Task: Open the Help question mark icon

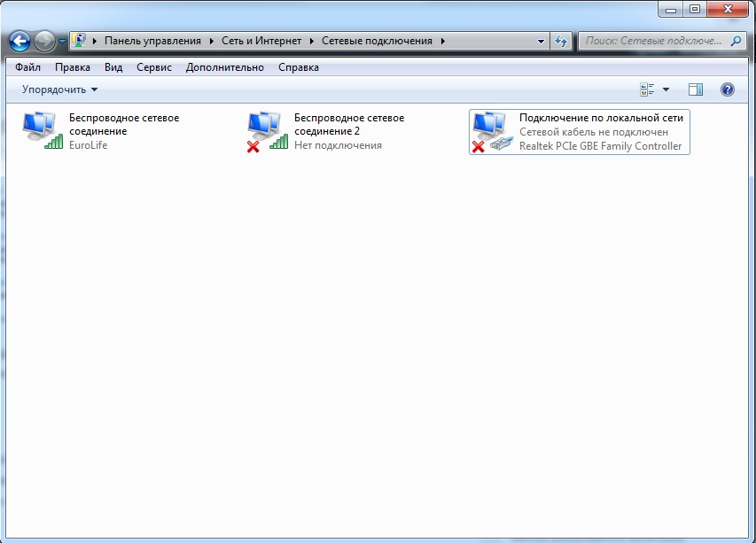Action: pyautogui.click(x=728, y=89)
